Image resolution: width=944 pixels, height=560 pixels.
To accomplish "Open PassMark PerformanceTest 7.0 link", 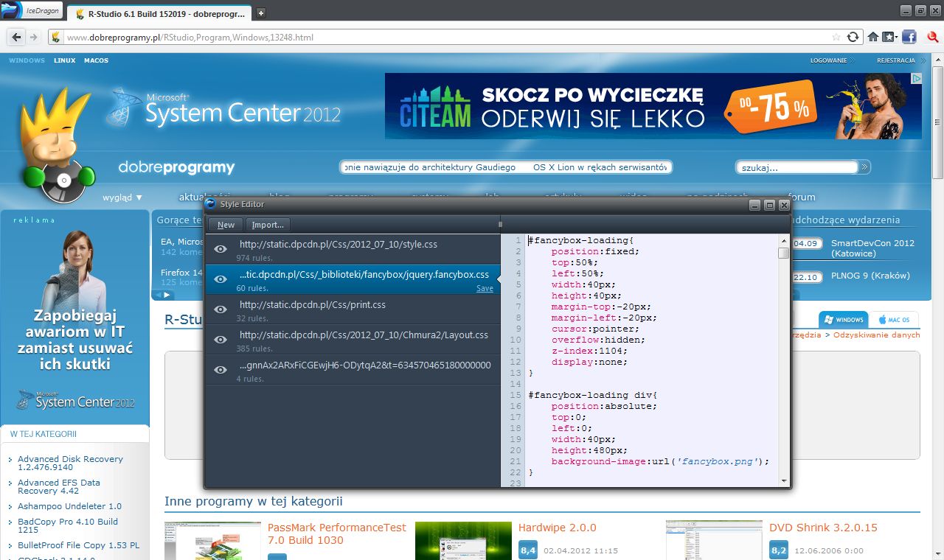I will click(x=336, y=533).
